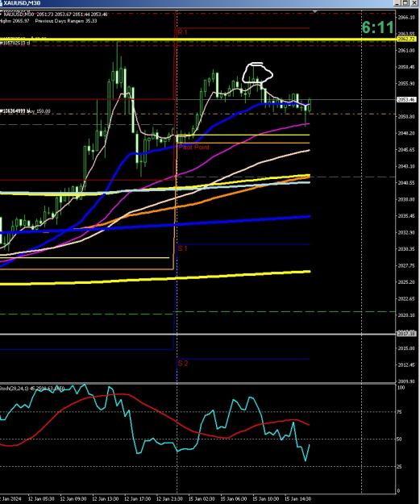Click 2055.90 on the price scale

click(406, 83)
